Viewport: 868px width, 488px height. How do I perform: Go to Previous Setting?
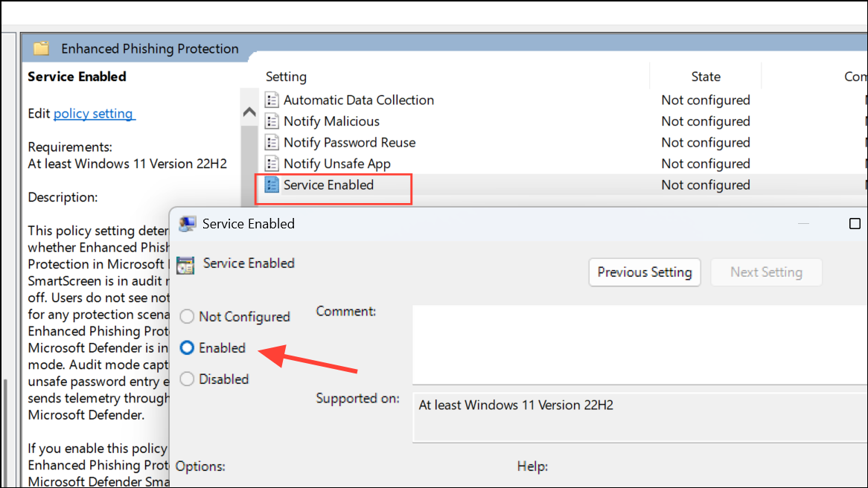(x=645, y=272)
